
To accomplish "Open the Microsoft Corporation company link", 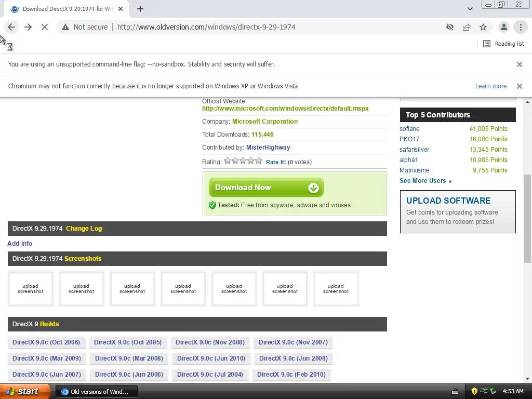I will tap(265, 122).
